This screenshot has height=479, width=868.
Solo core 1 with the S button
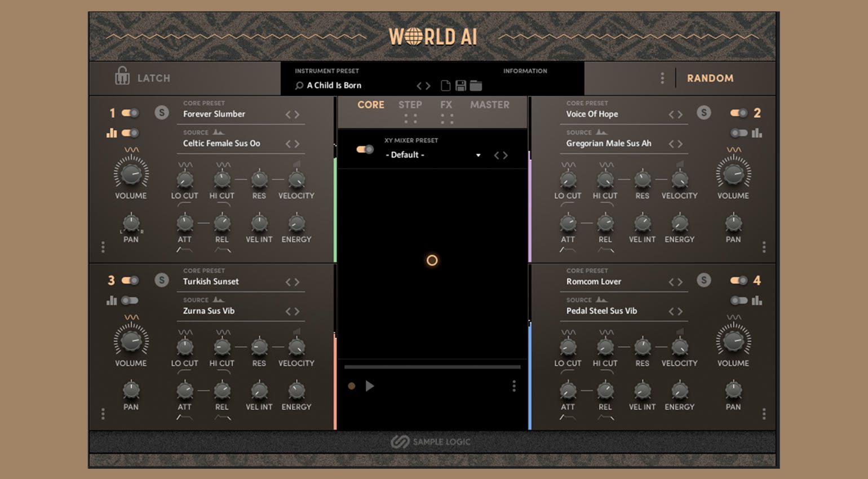[x=162, y=113]
